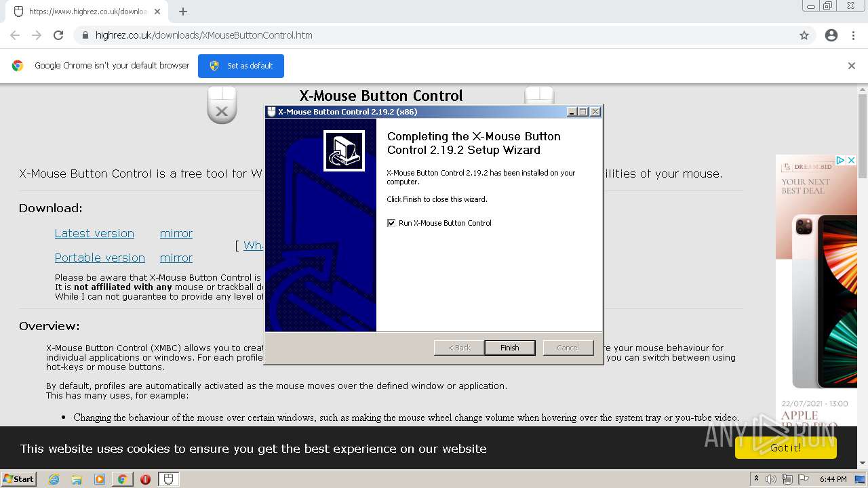Click the Action Center flag icon

pos(804,479)
